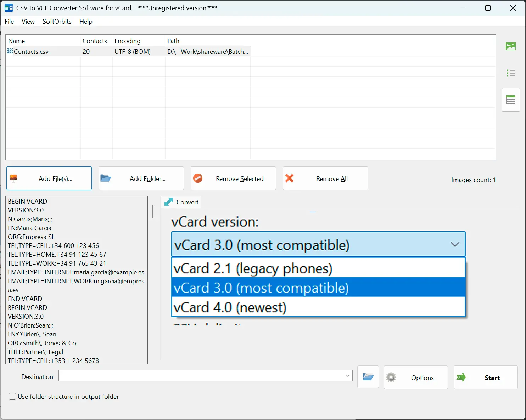Click the destination browse folder icon
Image resolution: width=526 pixels, height=420 pixels.
(x=368, y=377)
